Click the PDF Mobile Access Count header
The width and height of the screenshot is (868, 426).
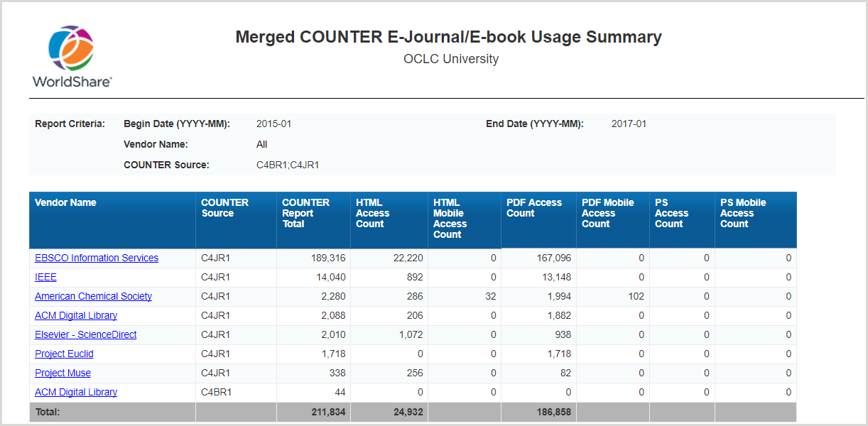(x=613, y=219)
